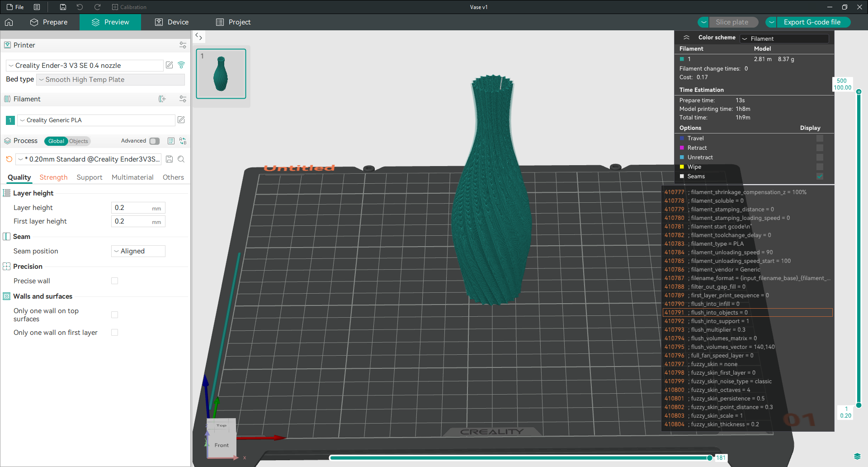Save the 0.20mm Standard process preset
Image resolution: width=868 pixels, height=467 pixels.
(x=170, y=159)
